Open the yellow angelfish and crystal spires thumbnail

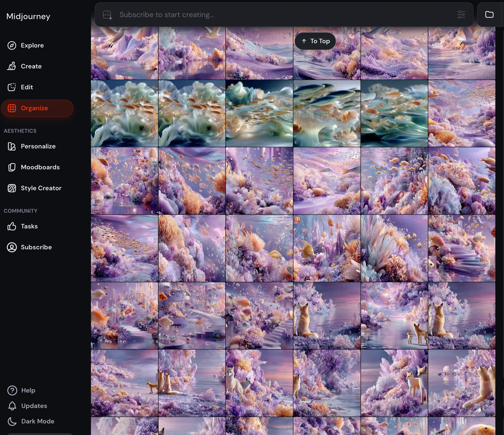tap(327, 248)
